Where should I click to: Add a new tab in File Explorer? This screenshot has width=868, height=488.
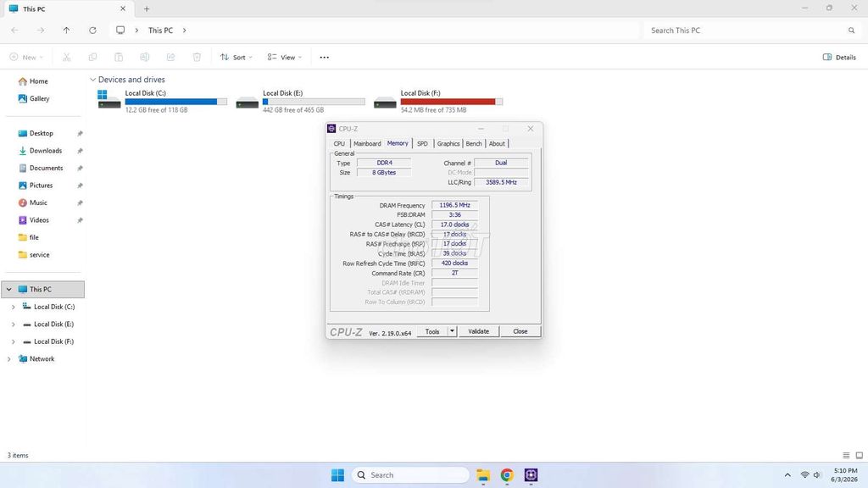pyautogui.click(x=147, y=8)
